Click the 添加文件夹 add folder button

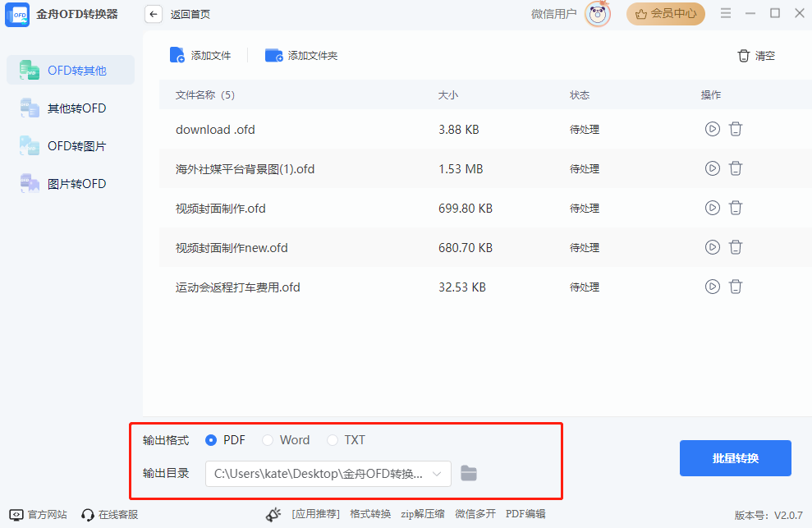coord(301,56)
